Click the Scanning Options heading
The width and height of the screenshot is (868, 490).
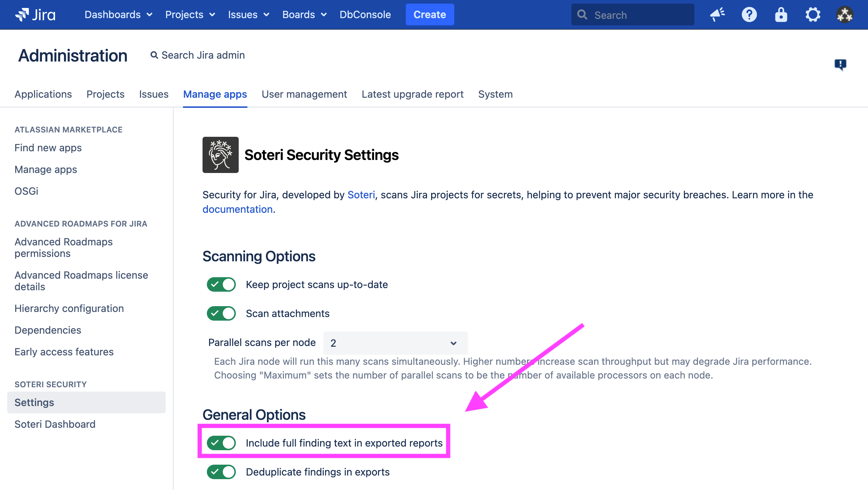tap(259, 256)
